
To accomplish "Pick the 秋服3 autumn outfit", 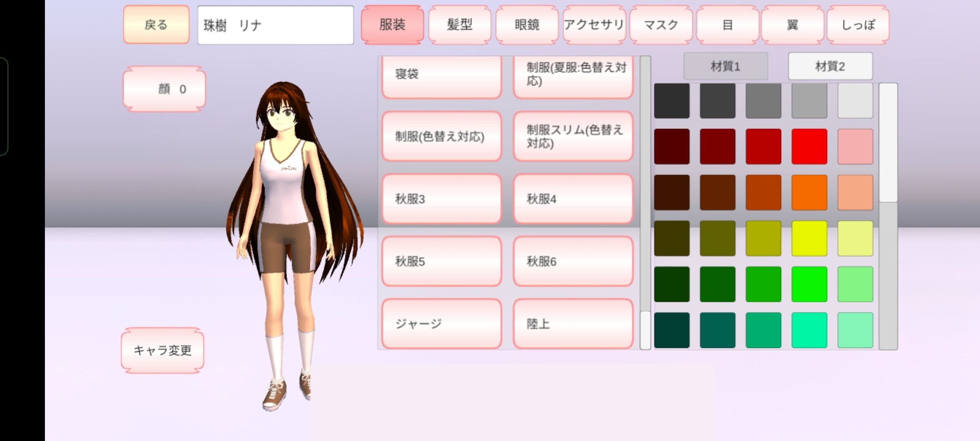I will click(441, 199).
